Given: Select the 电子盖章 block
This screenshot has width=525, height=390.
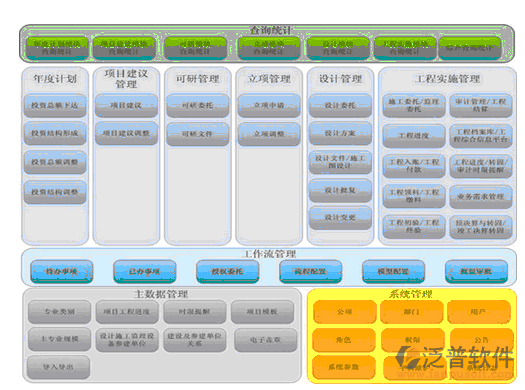Looking at the screenshot, I should point(266,340).
